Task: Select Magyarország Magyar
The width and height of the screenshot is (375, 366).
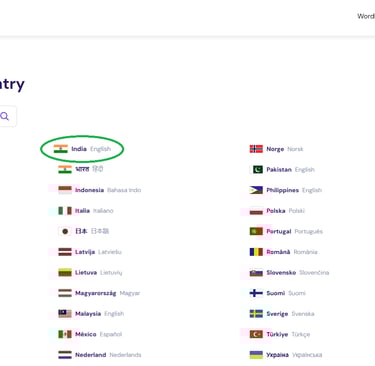Action: (99, 293)
